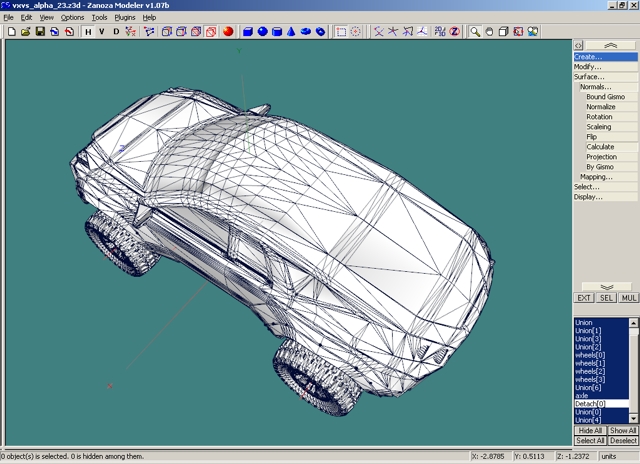This screenshot has height=464, width=640.
Task: Click the object list scroll down arrow
Action: (634, 420)
